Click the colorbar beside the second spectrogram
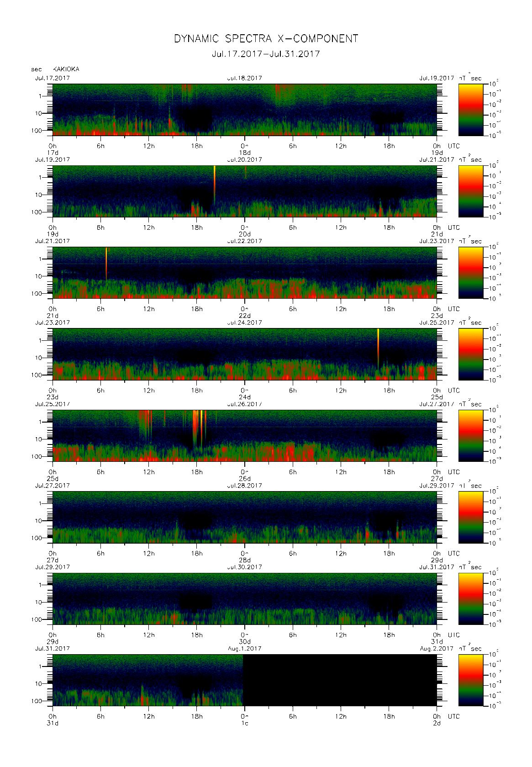The width and height of the screenshot is (532, 767). tap(470, 191)
